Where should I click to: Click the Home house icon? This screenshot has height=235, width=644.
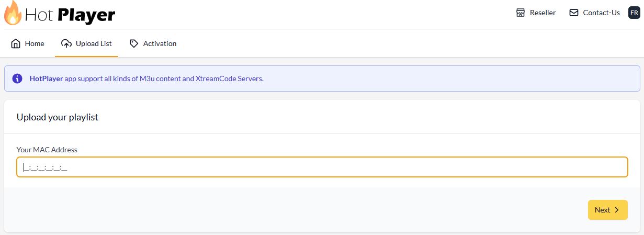[16, 43]
